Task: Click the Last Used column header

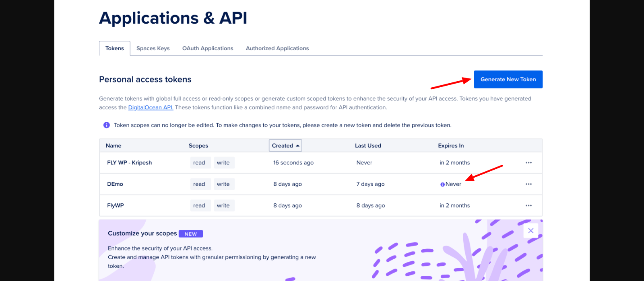Action: click(368, 146)
